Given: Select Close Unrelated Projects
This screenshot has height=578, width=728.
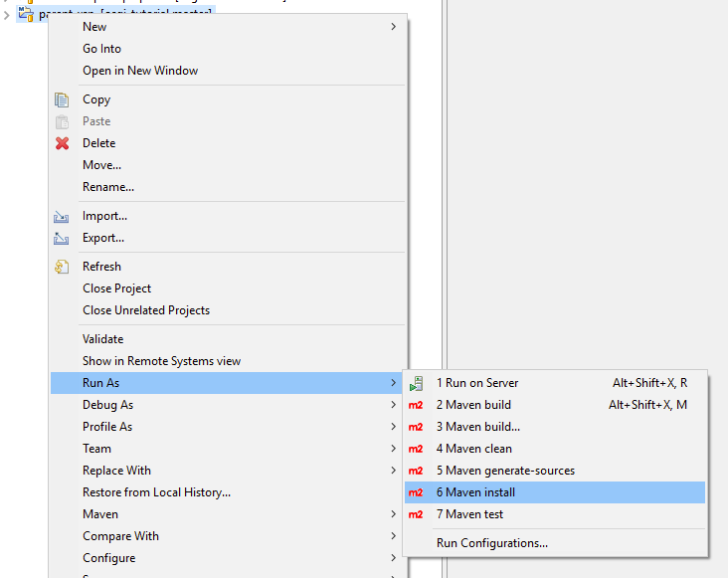Looking at the screenshot, I should pyautogui.click(x=146, y=310).
